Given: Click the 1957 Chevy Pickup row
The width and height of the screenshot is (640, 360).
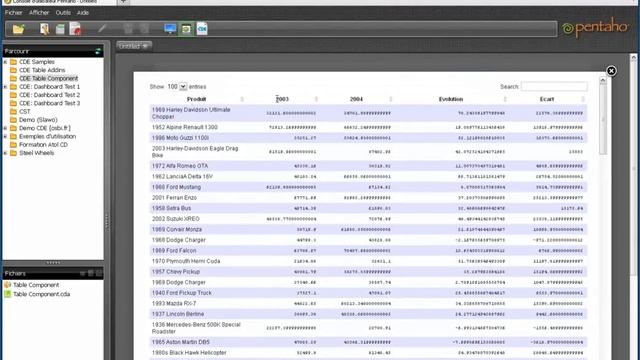Looking at the screenshot, I should (x=368, y=272).
